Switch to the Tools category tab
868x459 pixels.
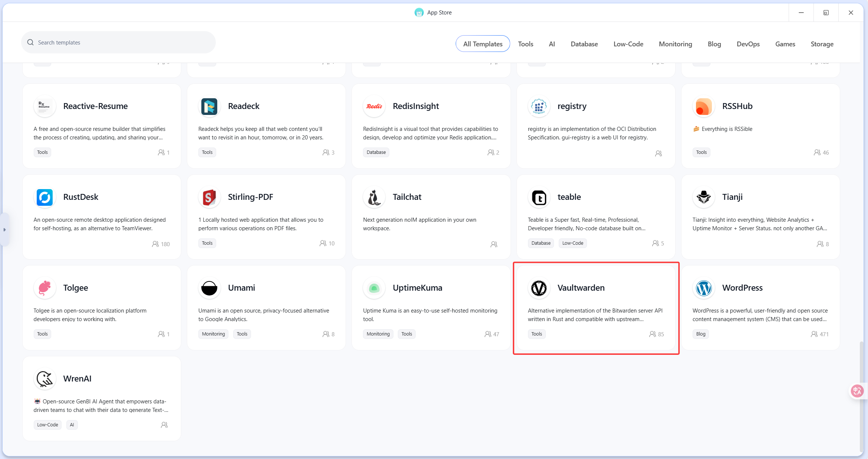click(525, 44)
